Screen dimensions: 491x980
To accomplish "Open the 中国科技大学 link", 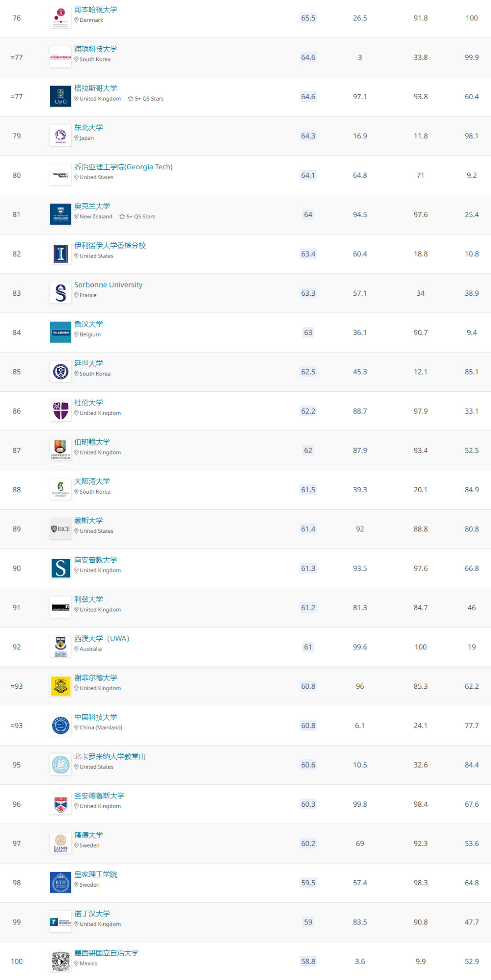I will (95, 717).
